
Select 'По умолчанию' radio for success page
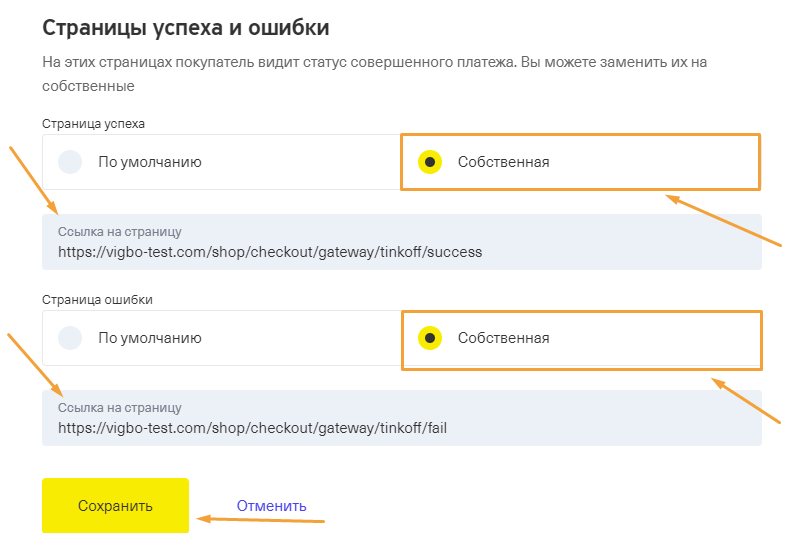coord(70,162)
